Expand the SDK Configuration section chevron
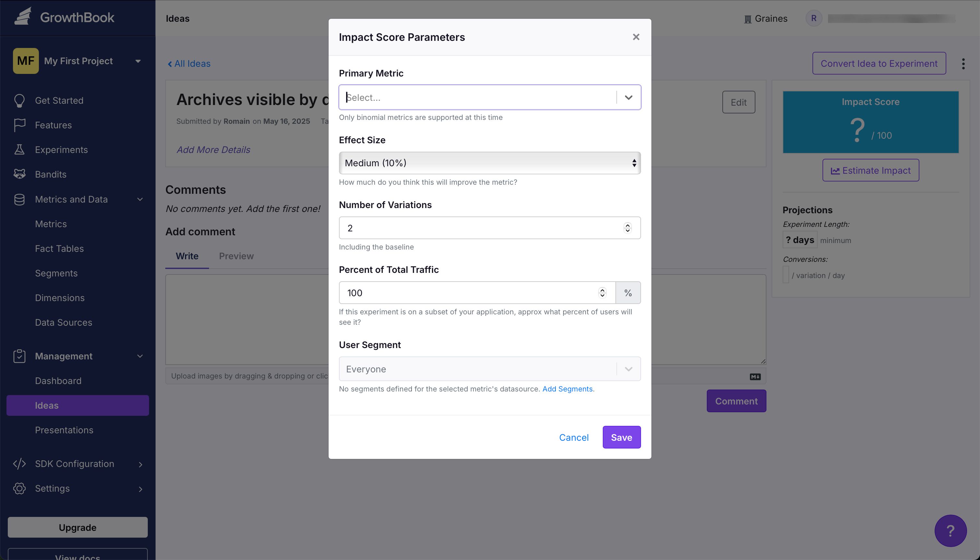980x560 pixels. tap(140, 464)
